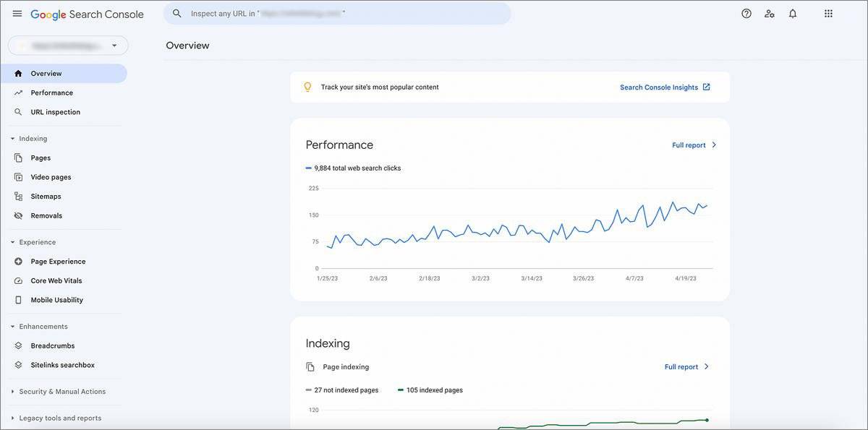Click the Sitelinks searchbox layers icon
The image size is (868, 430).
18,365
